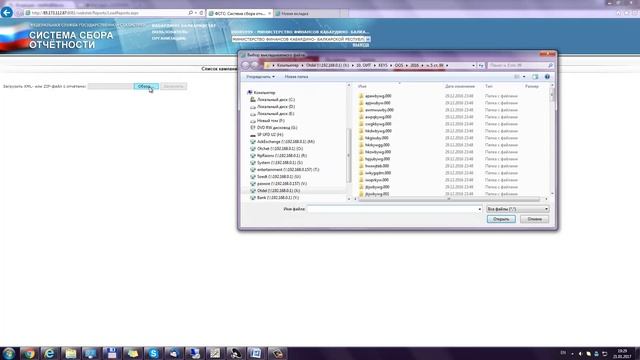Image resolution: width=640 pixels, height=360 pixels.
Task: Select 'entertainment' network drive (T:)
Action: tap(288, 169)
